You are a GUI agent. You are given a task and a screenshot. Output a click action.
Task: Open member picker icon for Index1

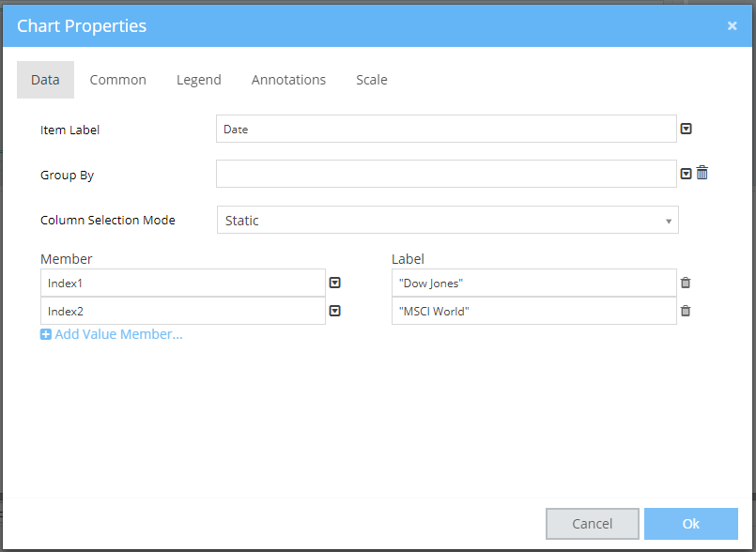334,283
